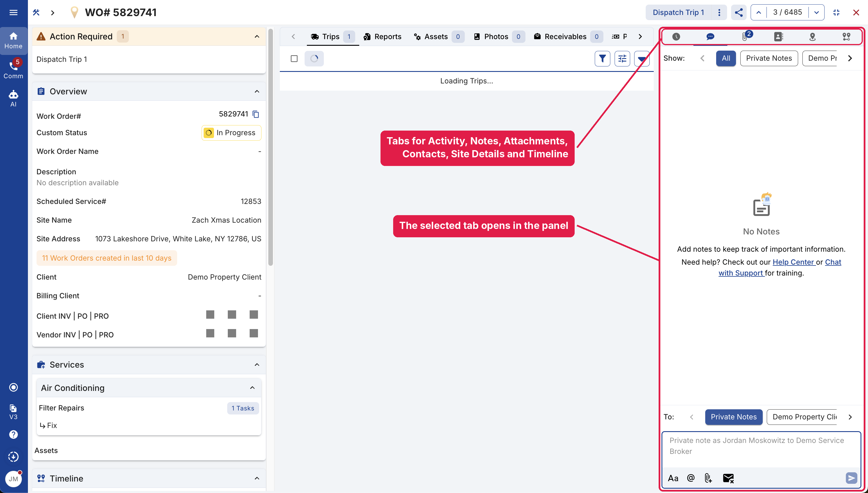Switch to the Receivables tab

568,37
